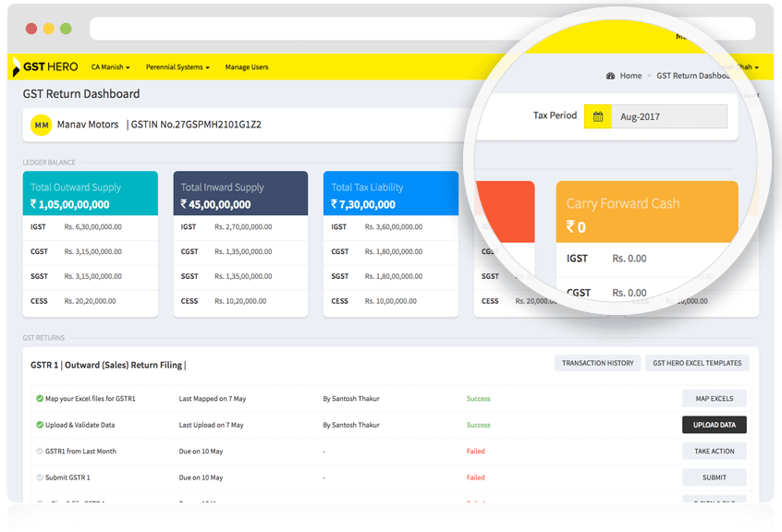The image size is (782, 532).
Task: Click Failed status for Submit GSTR 1
Action: 475,478
